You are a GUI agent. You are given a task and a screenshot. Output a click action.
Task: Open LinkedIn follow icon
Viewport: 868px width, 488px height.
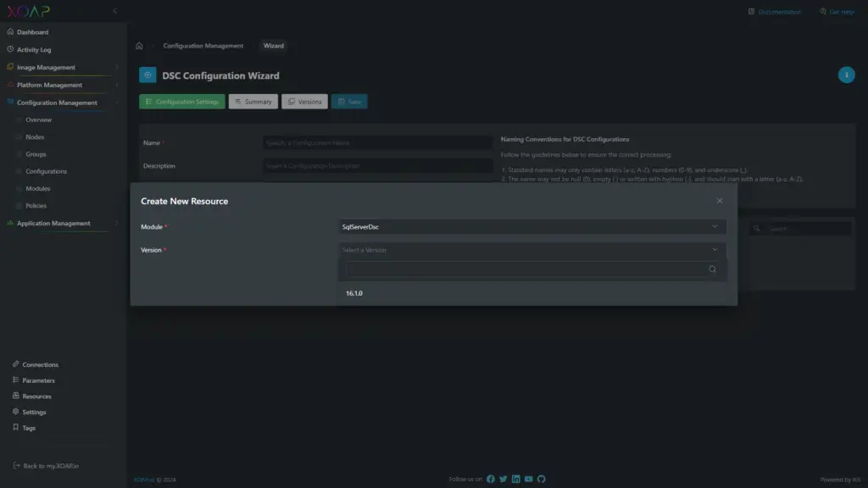[516, 480]
